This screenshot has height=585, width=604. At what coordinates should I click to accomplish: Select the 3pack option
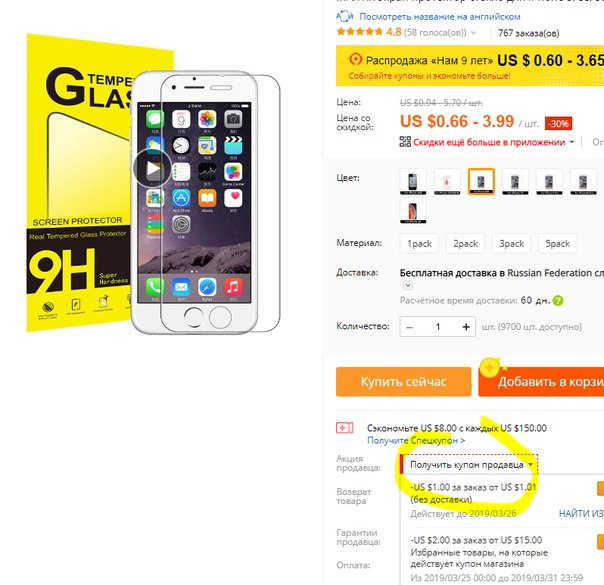512,243
